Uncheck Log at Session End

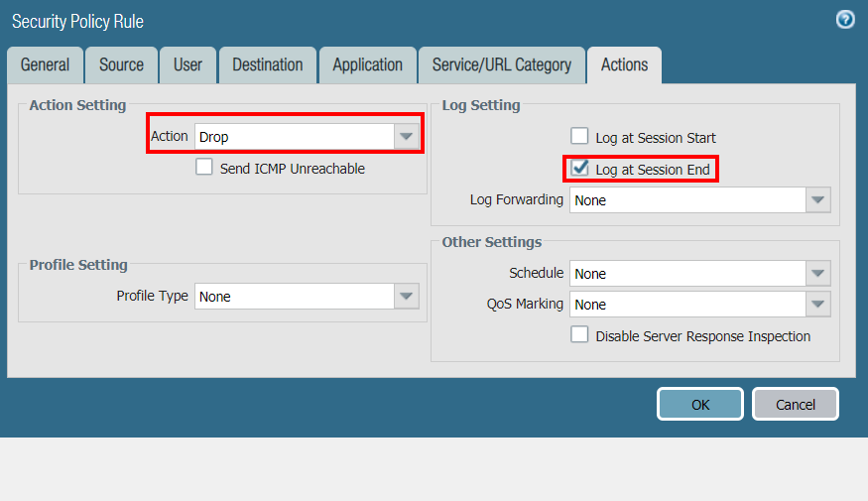pos(579,169)
